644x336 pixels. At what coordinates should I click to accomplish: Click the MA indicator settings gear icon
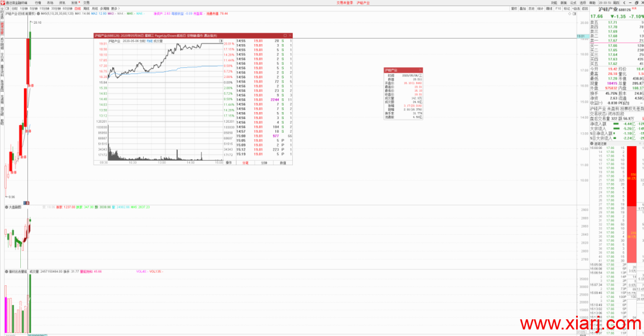coord(38,14)
